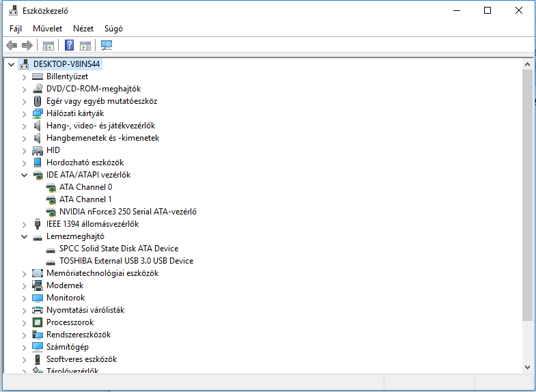Click the DVD/CD-ROM-meghajtók disc icon
536x392 pixels.
point(38,89)
